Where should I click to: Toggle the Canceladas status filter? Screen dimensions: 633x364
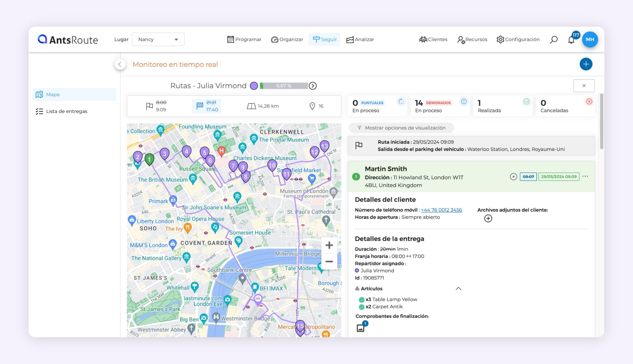tap(565, 106)
